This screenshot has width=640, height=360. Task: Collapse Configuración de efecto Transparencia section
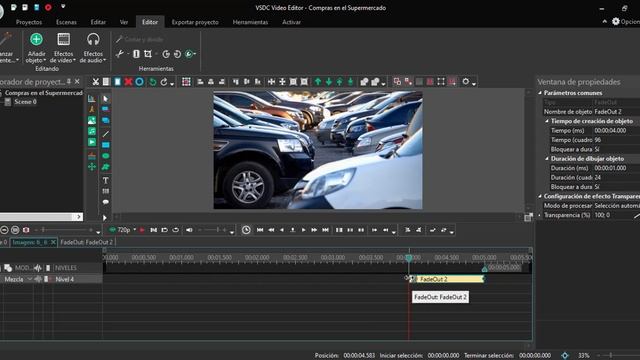click(540, 196)
